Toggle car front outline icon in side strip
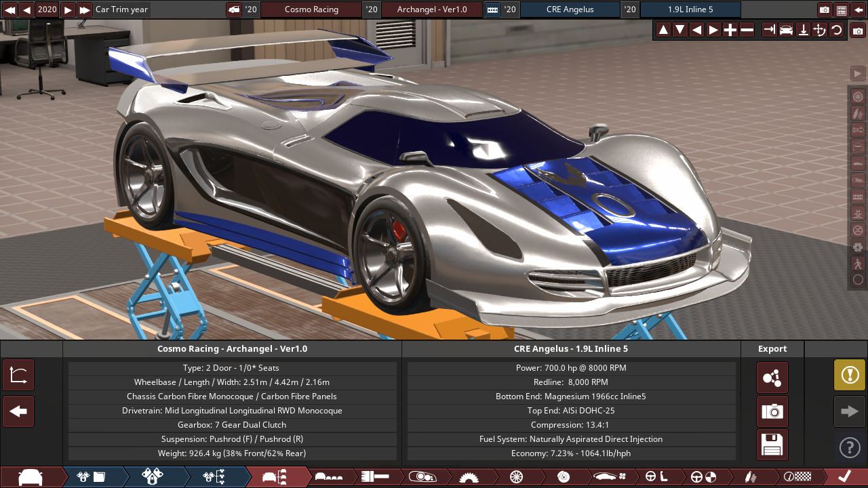 click(858, 146)
